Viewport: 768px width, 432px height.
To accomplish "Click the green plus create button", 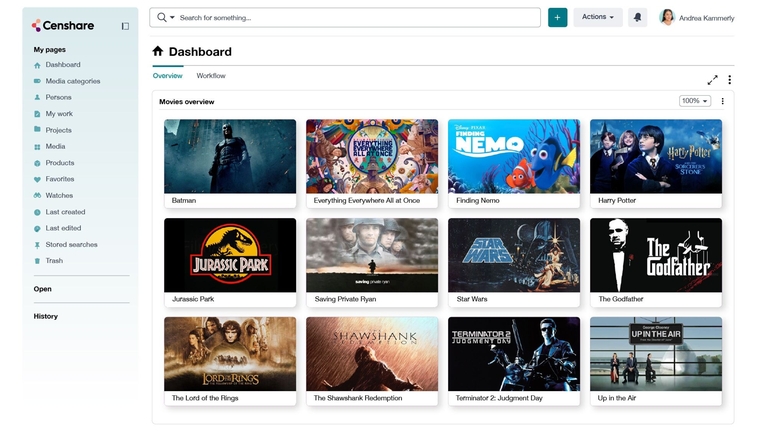I will pyautogui.click(x=557, y=18).
